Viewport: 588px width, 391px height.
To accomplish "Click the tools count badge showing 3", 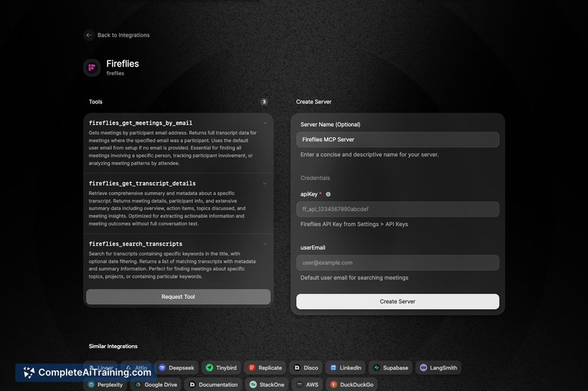I will pos(264,102).
